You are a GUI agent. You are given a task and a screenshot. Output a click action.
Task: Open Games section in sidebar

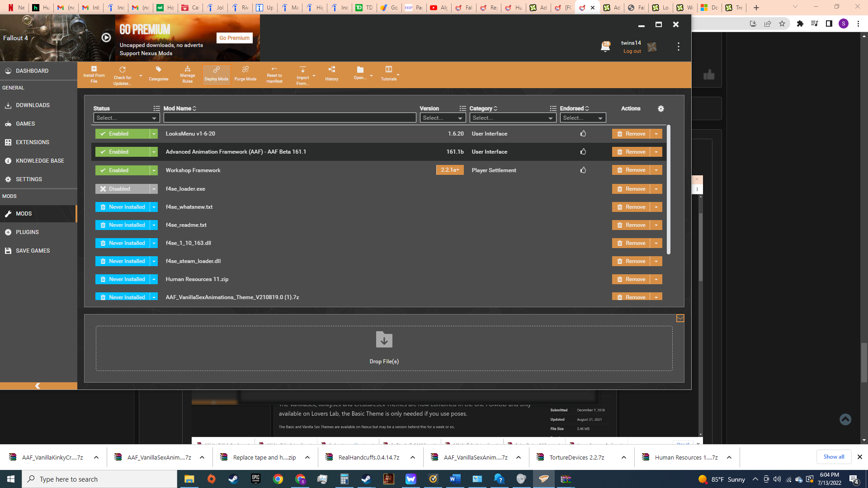(x=38, y=124)
